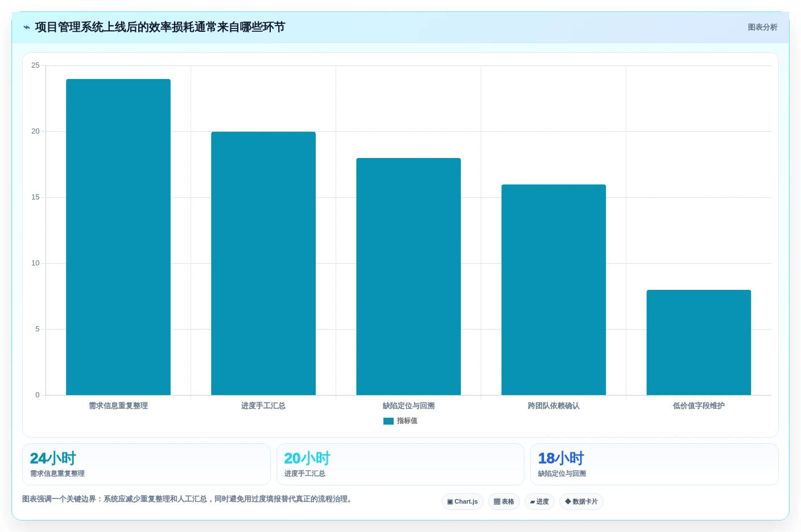Click the y-axis value 0

(x=38, y=395)
